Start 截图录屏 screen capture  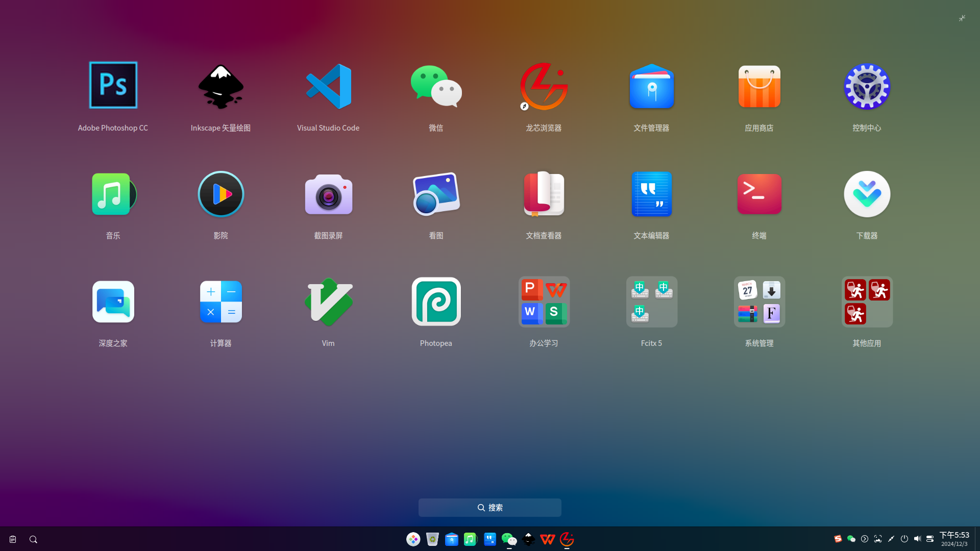pos(328,194)
